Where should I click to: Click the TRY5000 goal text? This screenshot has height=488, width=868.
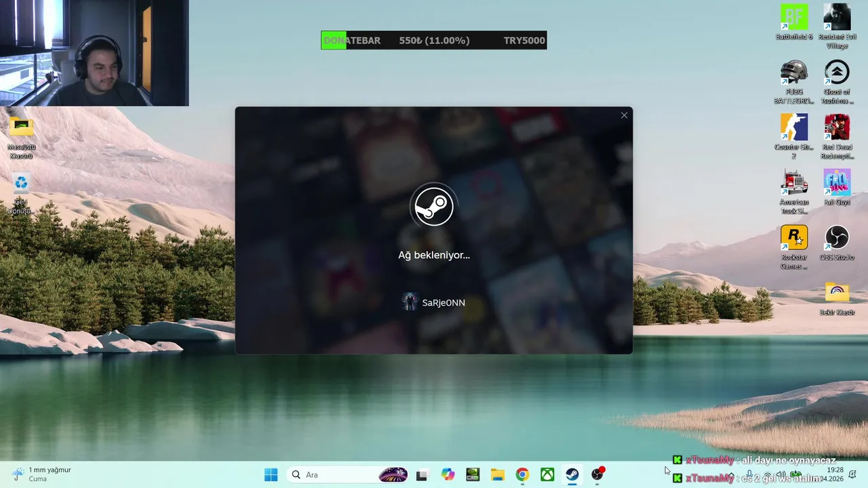point(524,41)
